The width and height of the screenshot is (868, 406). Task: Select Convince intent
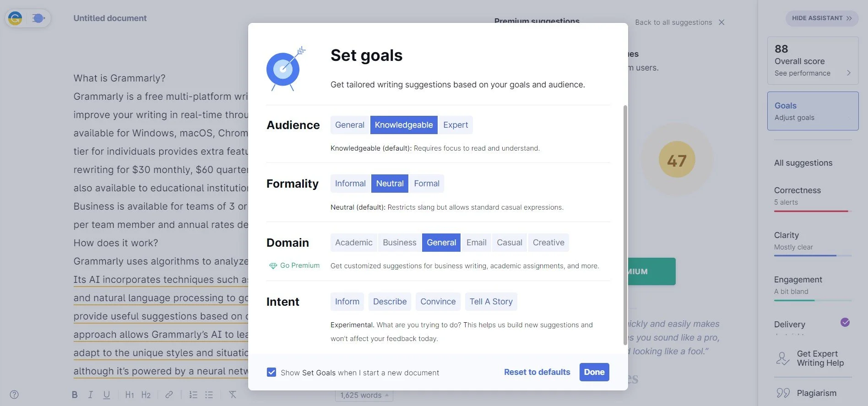click(438, 302)
